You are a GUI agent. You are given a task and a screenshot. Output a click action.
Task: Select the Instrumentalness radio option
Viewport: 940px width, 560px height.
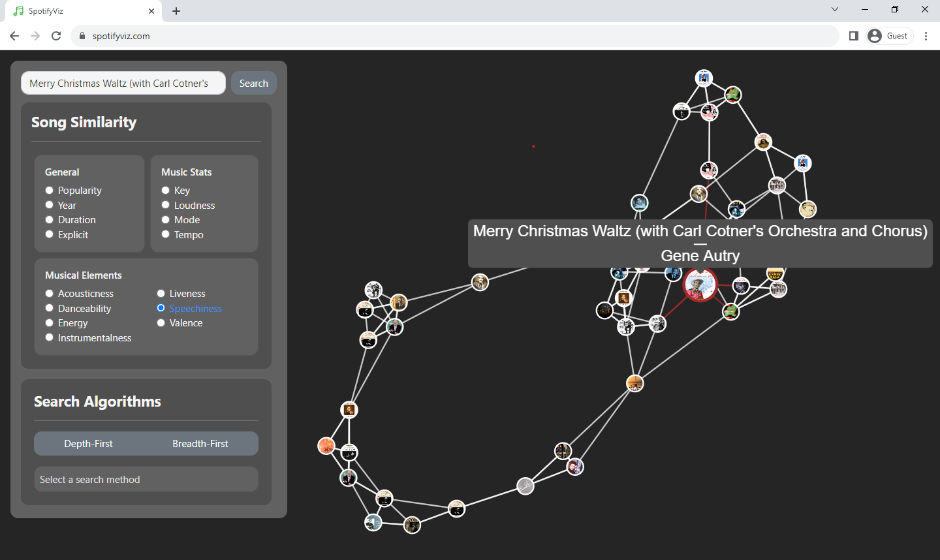[x=49, y=337]
